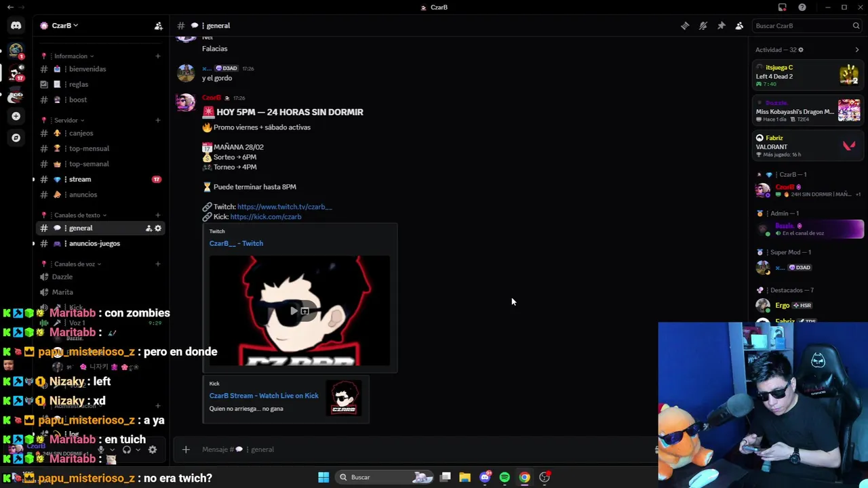The width and height of the screenshot is (868, 488).
Task: Collapse Canales de texto category
Action: click(x=80, y=215)
